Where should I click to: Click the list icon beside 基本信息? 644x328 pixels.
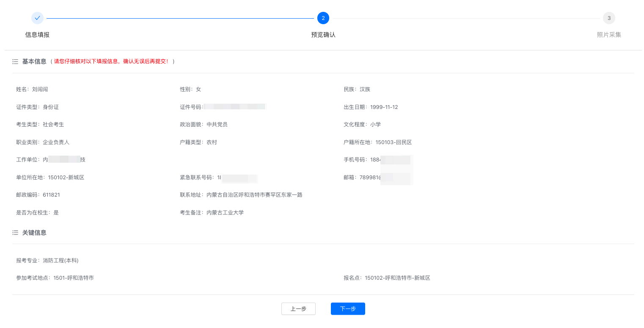(x=15, y=61)
